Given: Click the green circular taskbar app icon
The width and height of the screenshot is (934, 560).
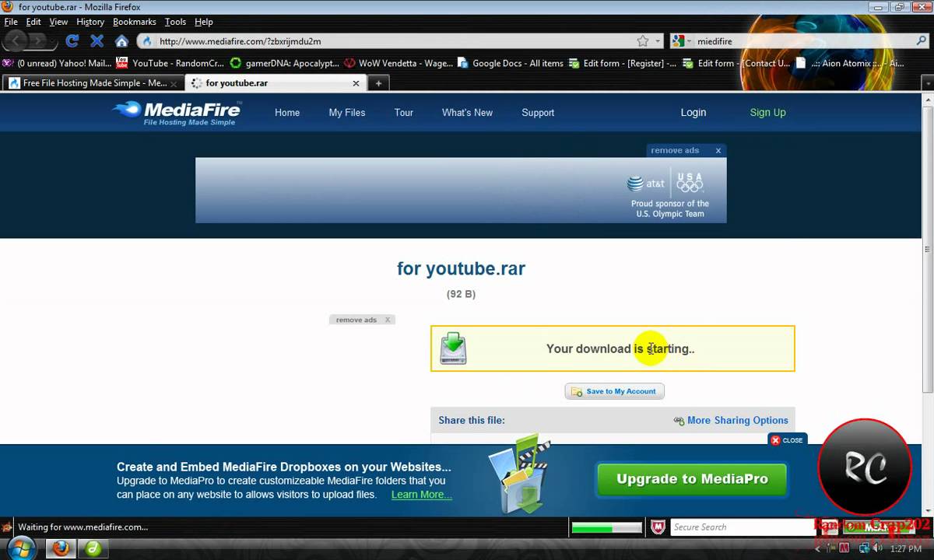Looking at the screenshot, I should 93,549.
